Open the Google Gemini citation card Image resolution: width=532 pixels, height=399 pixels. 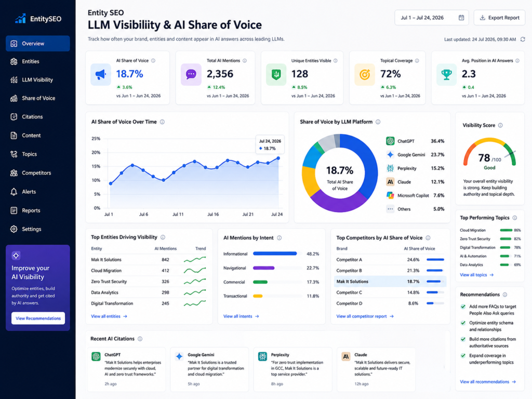coord(209,369)
